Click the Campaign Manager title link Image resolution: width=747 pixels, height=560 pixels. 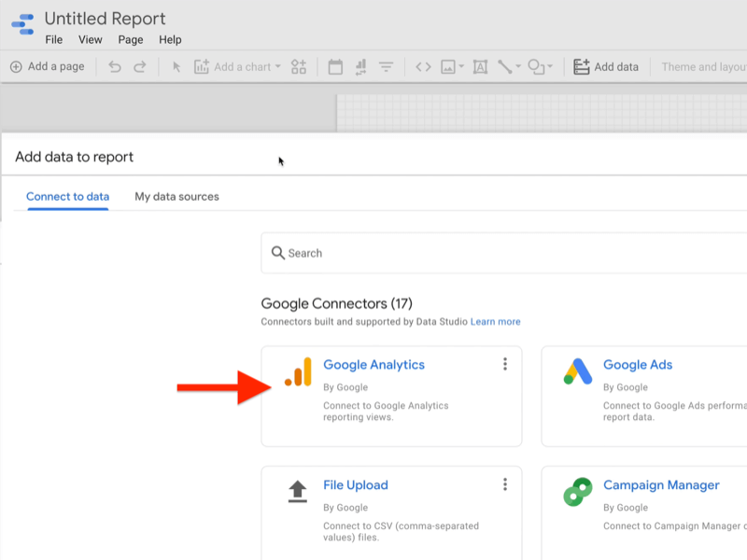click(x=661, y=485)
